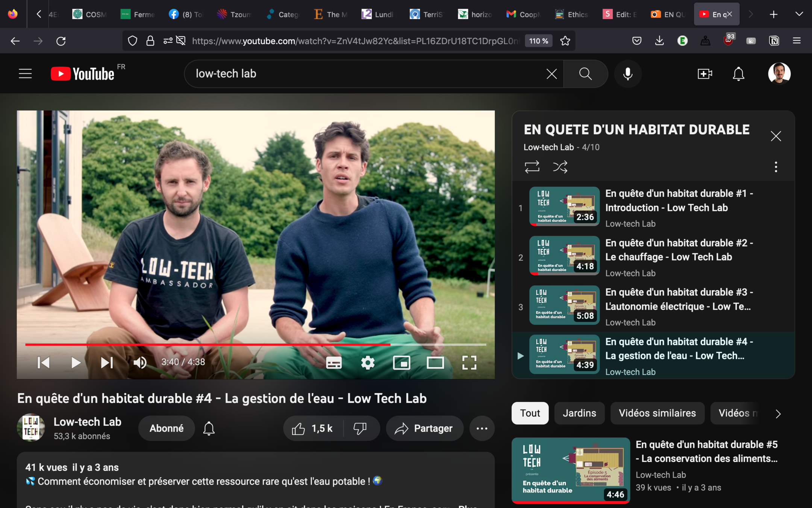This screenshot has height=508, width=812.
Task: Click search with voice microphone
Action: [627, 74]
